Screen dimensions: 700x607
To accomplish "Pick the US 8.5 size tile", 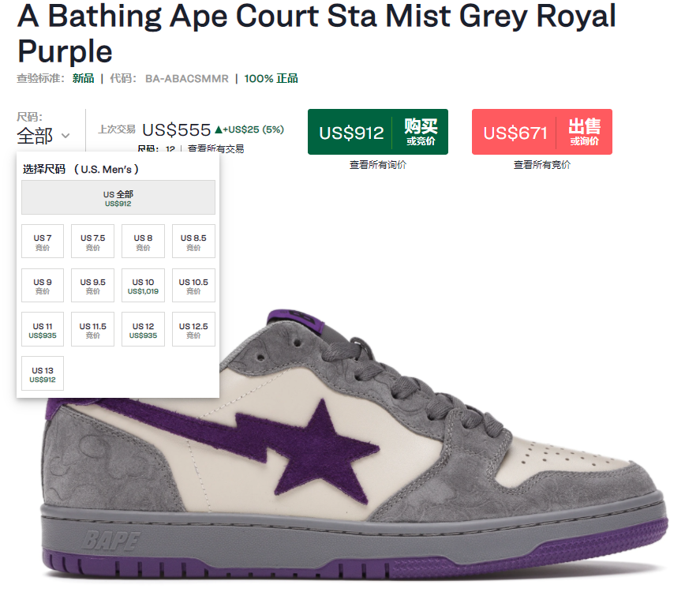I will [x=194, y=242].
